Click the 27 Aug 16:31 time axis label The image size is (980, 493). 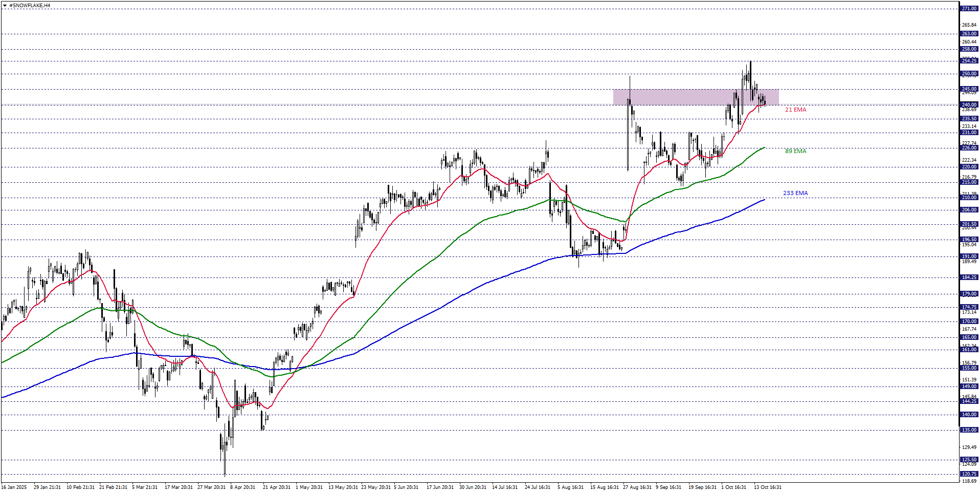637,487
